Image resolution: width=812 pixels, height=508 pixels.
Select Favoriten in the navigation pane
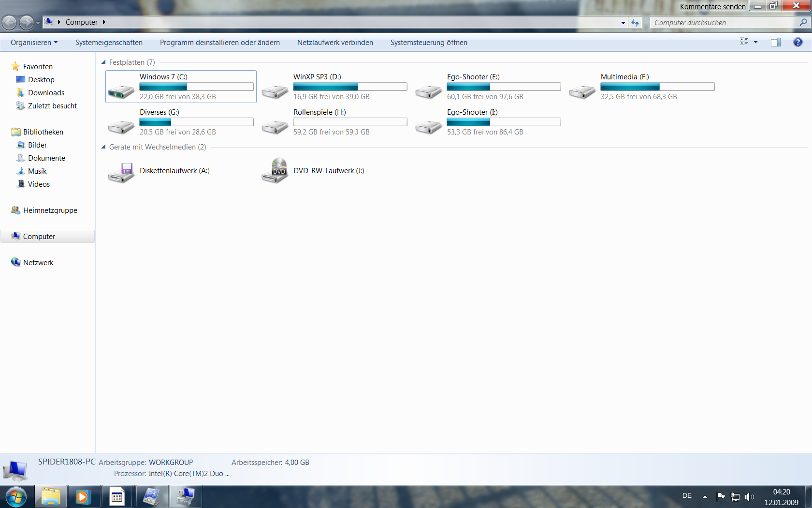click(x=38, y=67)
